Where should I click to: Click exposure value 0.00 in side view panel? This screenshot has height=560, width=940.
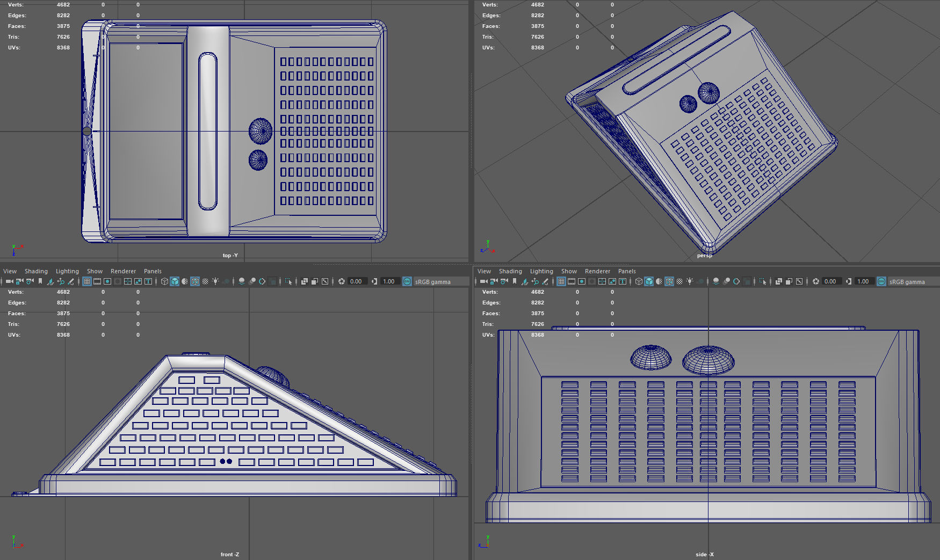point(831,281)
